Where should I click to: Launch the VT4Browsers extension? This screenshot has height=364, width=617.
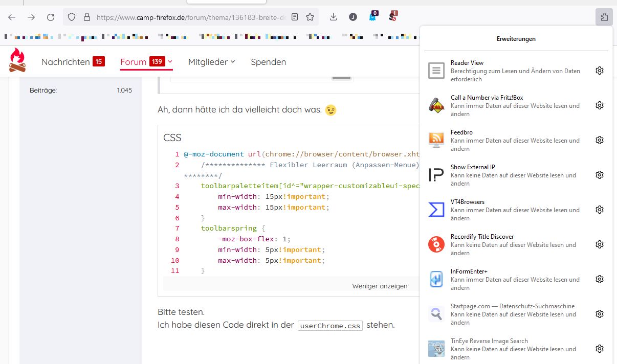pos(436,210)
